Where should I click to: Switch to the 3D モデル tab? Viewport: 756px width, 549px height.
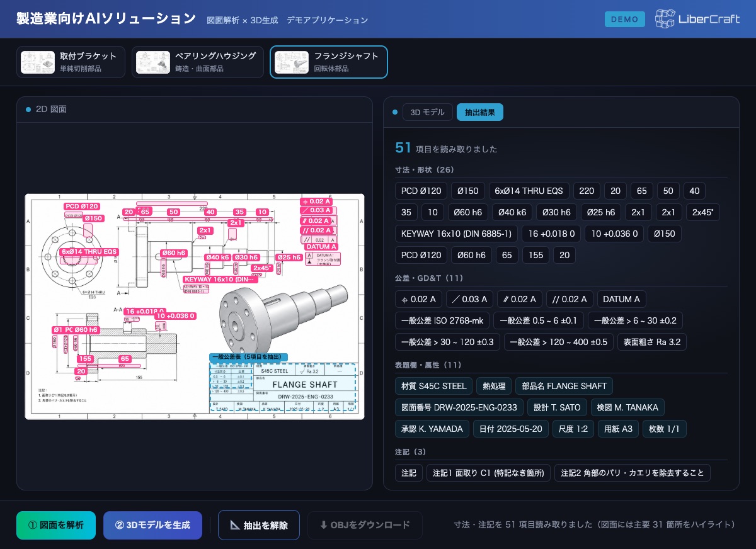428,113
